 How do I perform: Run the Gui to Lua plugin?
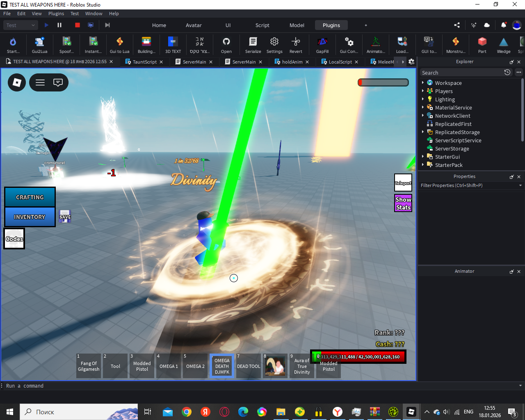[119, 45]
